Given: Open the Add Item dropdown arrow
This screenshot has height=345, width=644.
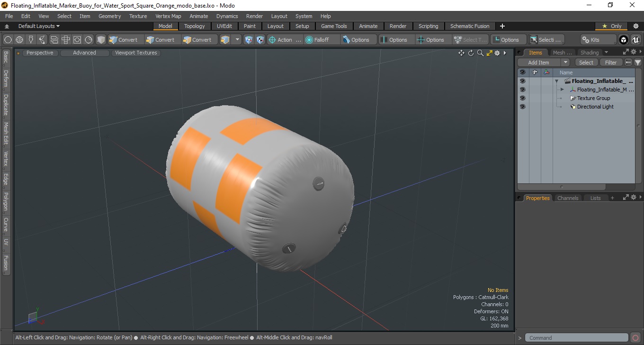Looking at the screenshot, I should [x=565, y=63].
